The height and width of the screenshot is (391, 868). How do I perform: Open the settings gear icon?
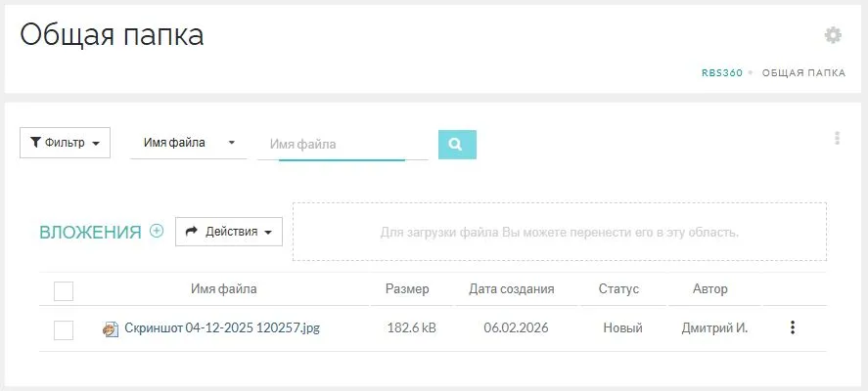(833, 35)
